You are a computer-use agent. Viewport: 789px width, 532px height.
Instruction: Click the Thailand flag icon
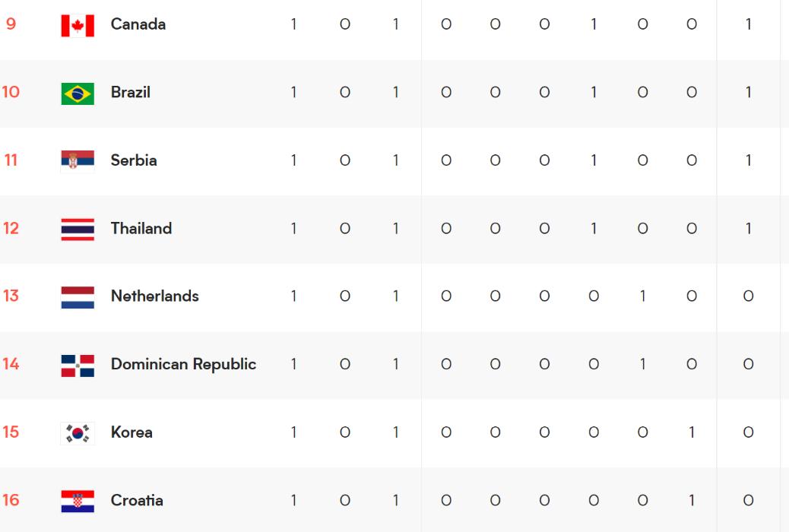(78, 229)
